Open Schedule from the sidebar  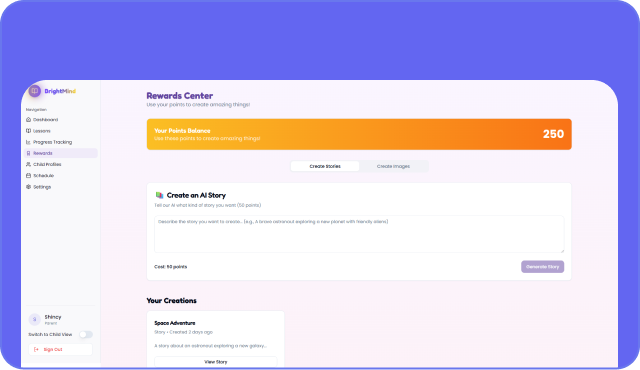(x=61, y=176)
